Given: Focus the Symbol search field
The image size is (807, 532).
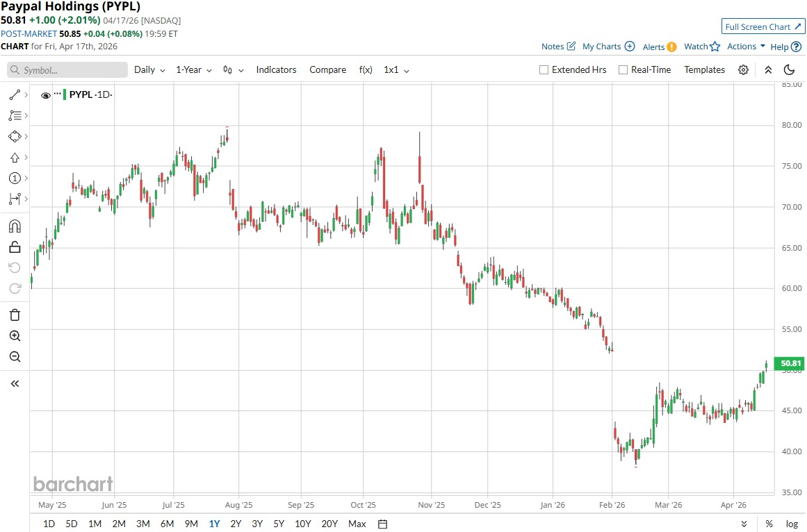Looking at the screenshot, I should click(67, 70).
